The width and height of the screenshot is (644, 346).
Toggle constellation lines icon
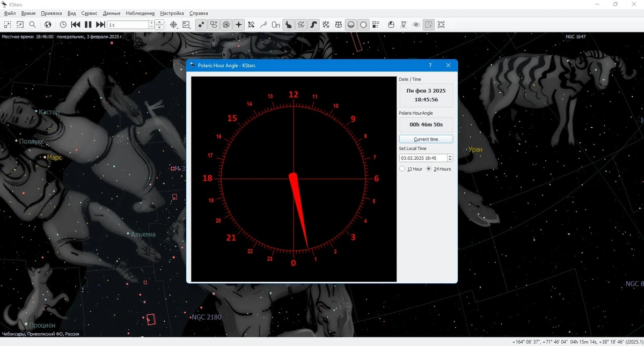(x=264, y=25)
